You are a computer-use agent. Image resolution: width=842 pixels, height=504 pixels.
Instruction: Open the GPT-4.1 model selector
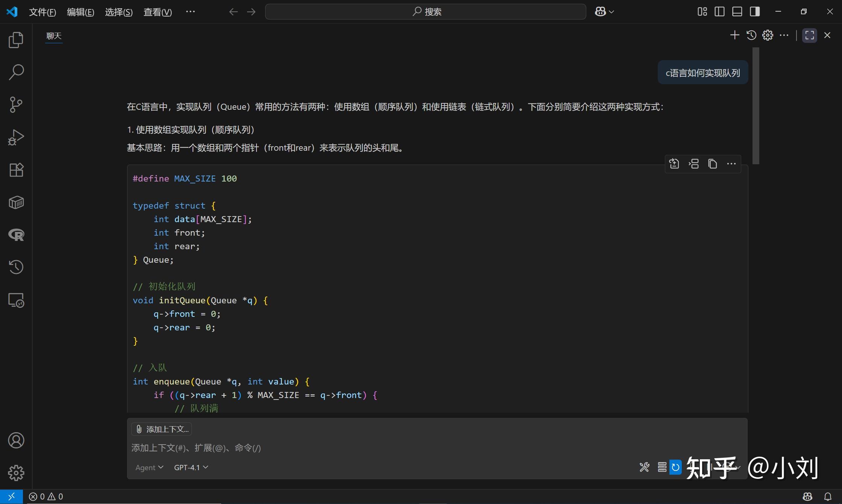pos(191,467)
